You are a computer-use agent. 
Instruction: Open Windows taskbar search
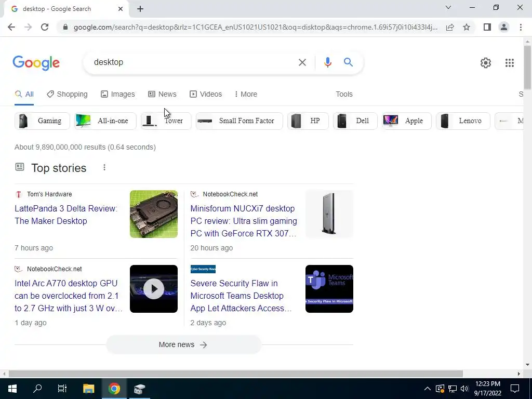click(37, 389)
